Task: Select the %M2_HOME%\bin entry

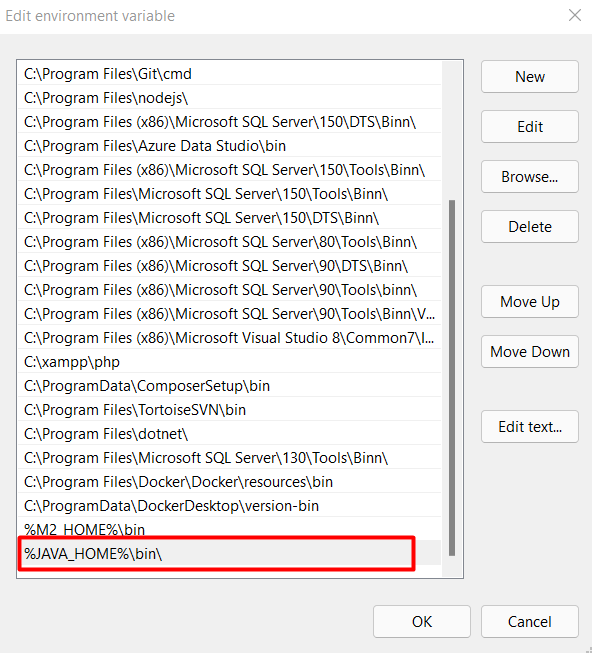Action: (x=229, y=529)
